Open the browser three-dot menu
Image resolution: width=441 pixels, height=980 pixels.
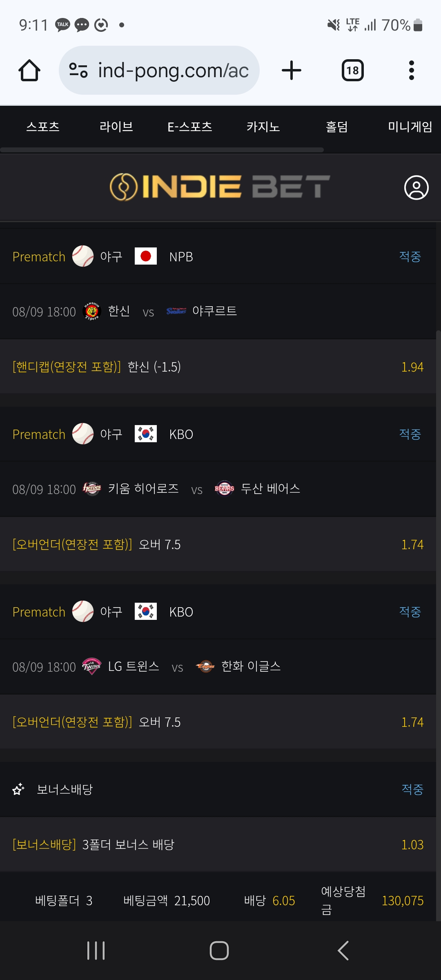(412, 70)
